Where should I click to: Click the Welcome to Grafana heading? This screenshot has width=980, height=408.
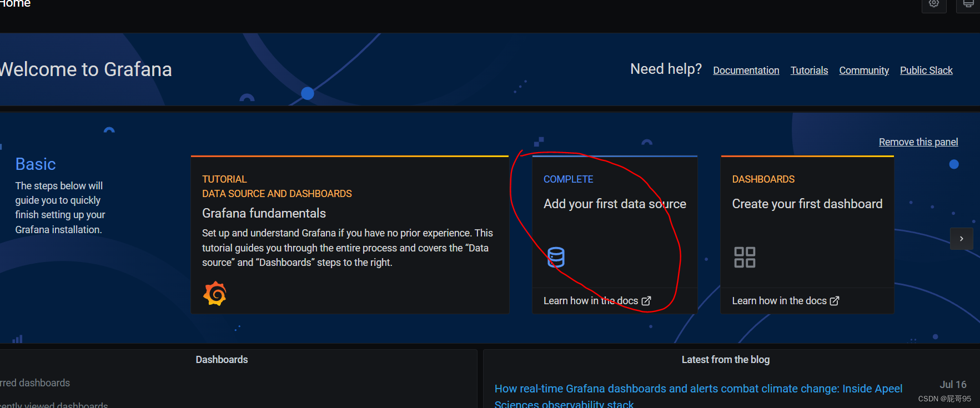pos(86,69)
